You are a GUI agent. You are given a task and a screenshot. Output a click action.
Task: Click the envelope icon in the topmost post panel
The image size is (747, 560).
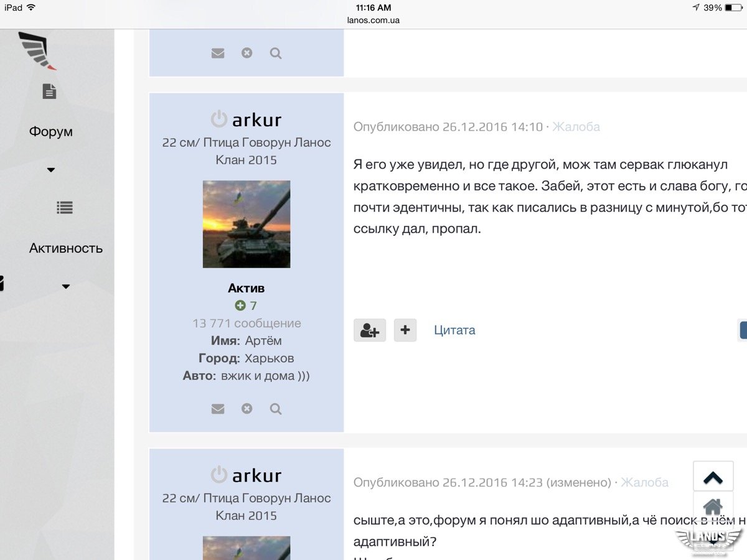pyautogui.click(x=218, y=54)
